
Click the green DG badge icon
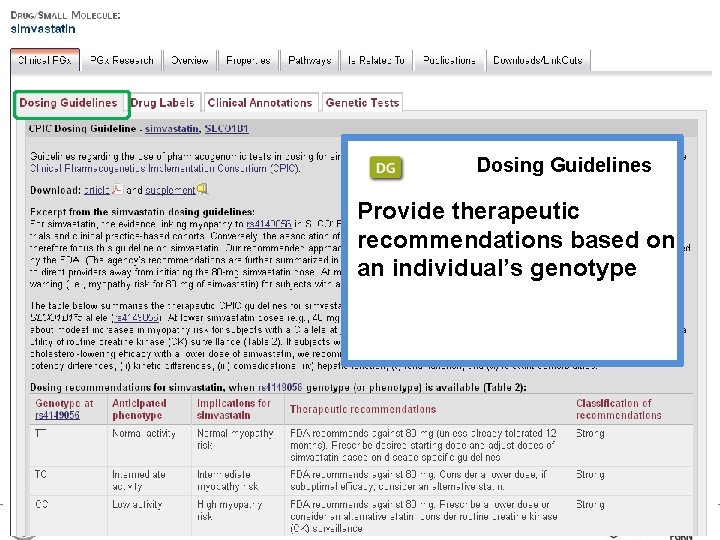tap(385, 168)
